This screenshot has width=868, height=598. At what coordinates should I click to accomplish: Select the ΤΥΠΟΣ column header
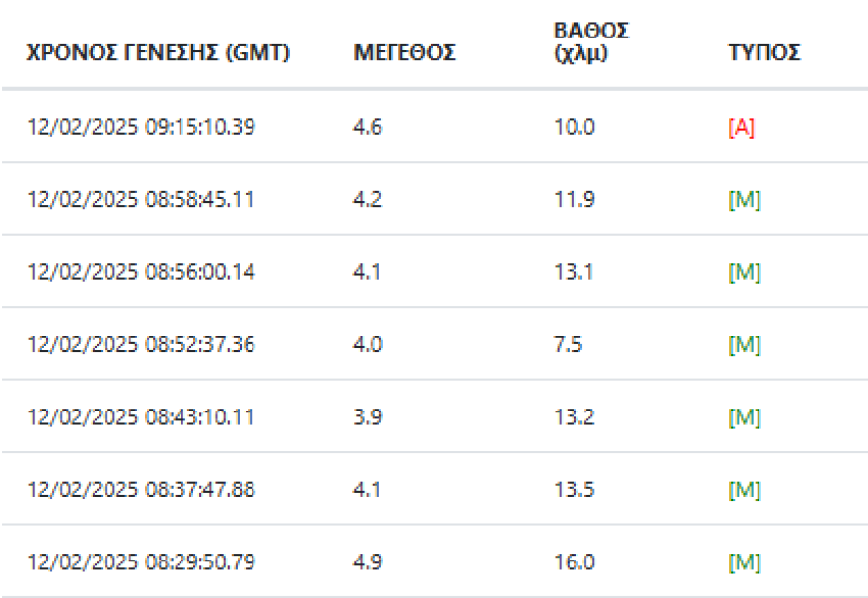763,53
